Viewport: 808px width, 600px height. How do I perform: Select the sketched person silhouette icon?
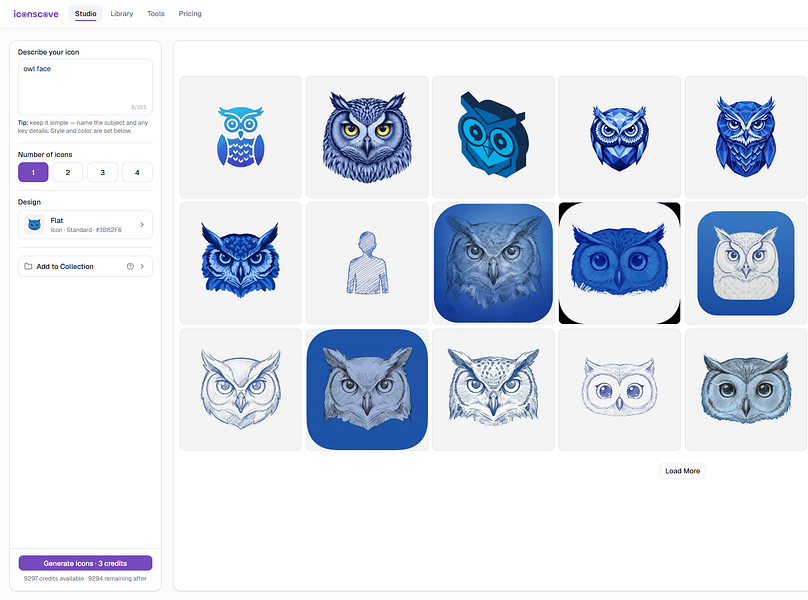tap(367, 263)
